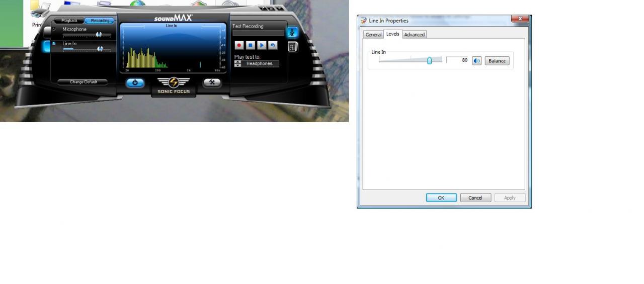Image resolution: width=644 pixels, height=284 pixels.
Task: Open the wrench and hammer settings icon
Action: [212, 82]
